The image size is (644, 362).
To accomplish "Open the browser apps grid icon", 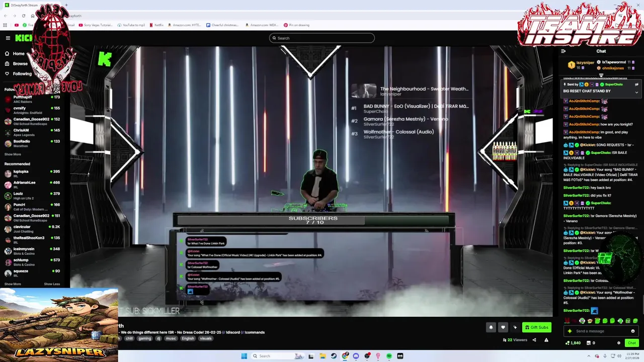I will [5, 25].
